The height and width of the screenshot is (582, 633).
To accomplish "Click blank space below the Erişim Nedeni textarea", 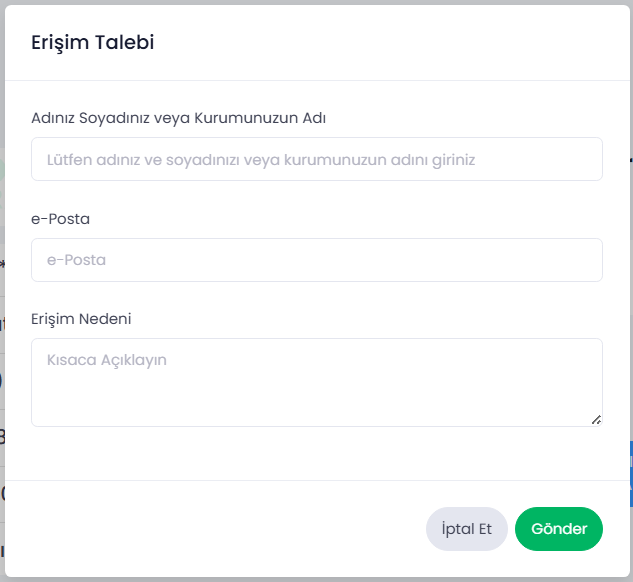I will click(x=317, y=453).
